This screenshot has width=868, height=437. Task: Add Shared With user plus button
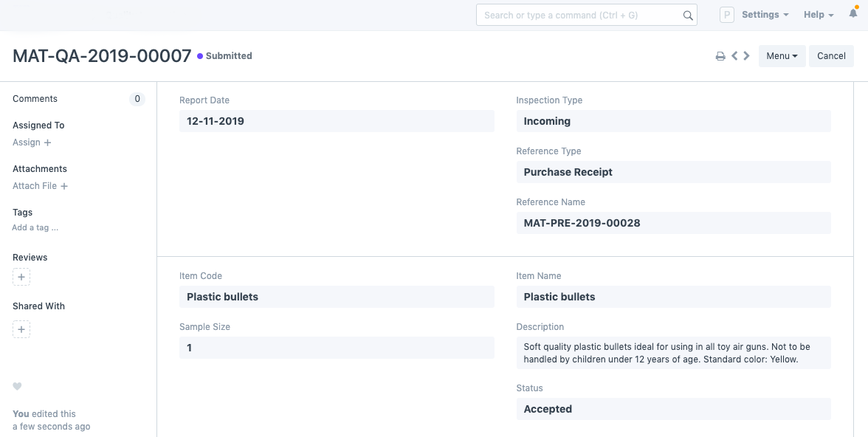tap(21, 330)
